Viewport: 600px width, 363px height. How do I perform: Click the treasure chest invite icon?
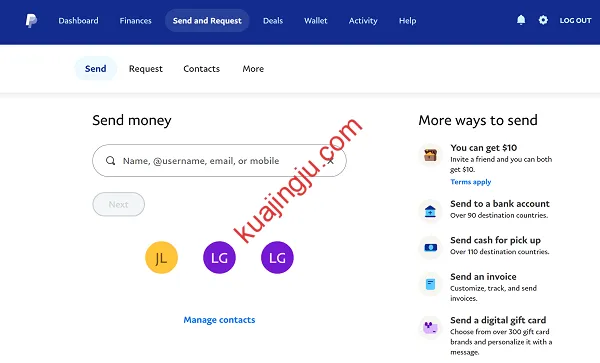(430, 155)
